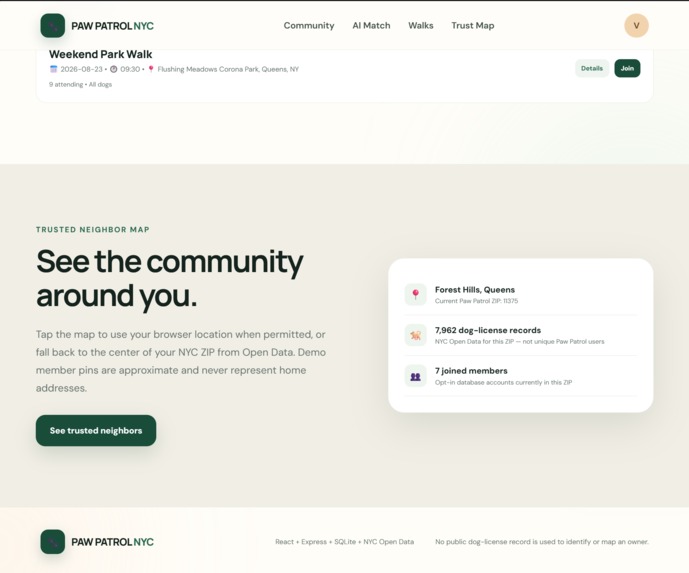This screenshot has height=573, width=689.
Task: Go to the AI Match nav item
Action: pyautogui.click(x=371, y=25)
